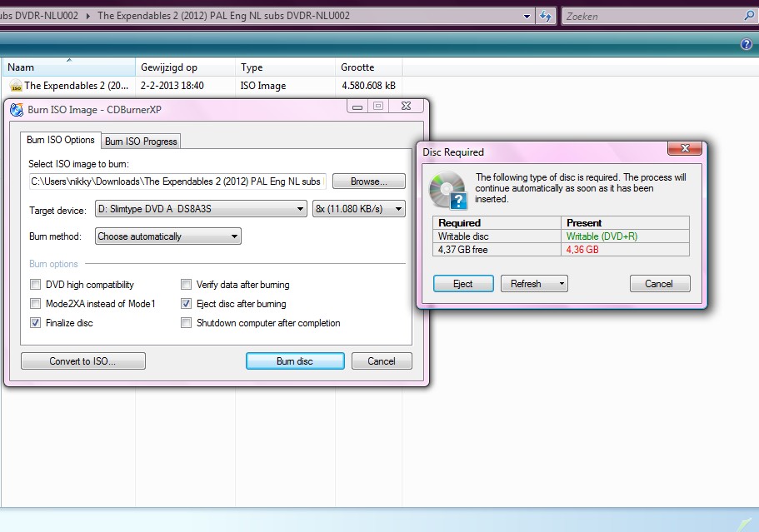The image size is (759, 532).
Task: Close the Disc Required dialog
Action: (685, 148)
